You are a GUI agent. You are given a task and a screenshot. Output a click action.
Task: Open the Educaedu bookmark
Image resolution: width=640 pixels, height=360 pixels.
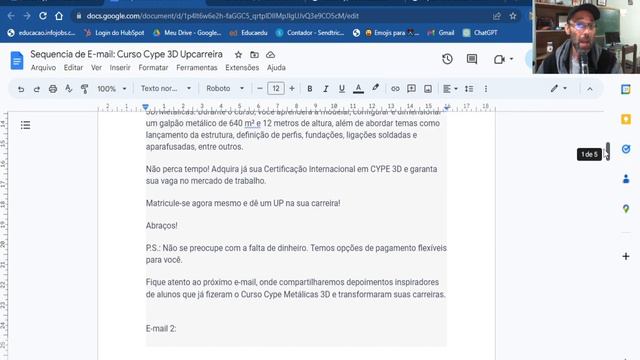(249, 33)
